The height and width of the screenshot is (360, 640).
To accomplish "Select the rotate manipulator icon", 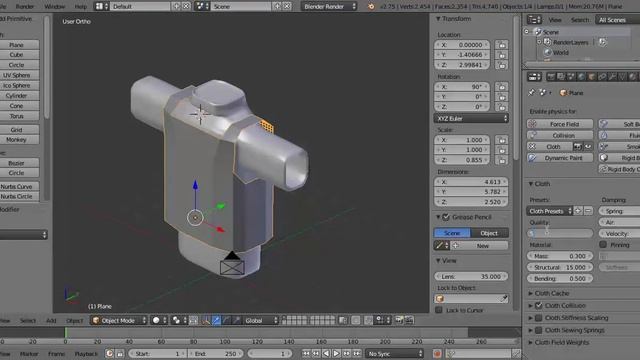I will click(226, 320).
